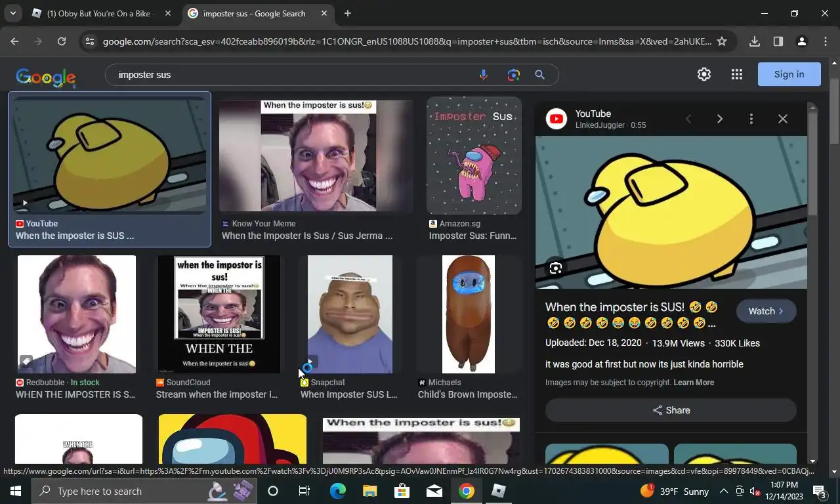Go to next image in preview panel

pyautogui.click(x=720, y=119)
